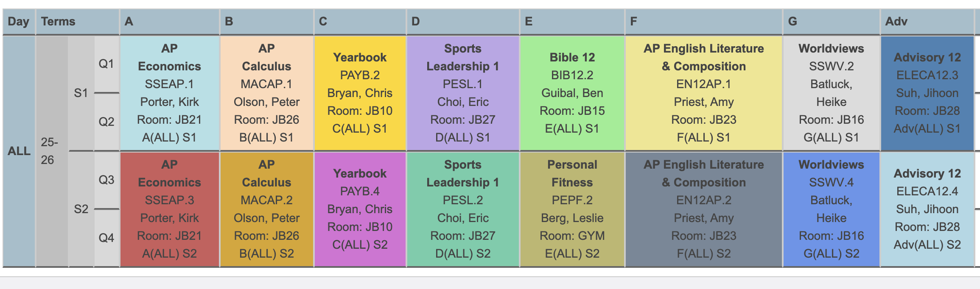The width and height of the screenshot is (980, 289).
Task: Select the Bible 12 class block
Action: point(572,93)
